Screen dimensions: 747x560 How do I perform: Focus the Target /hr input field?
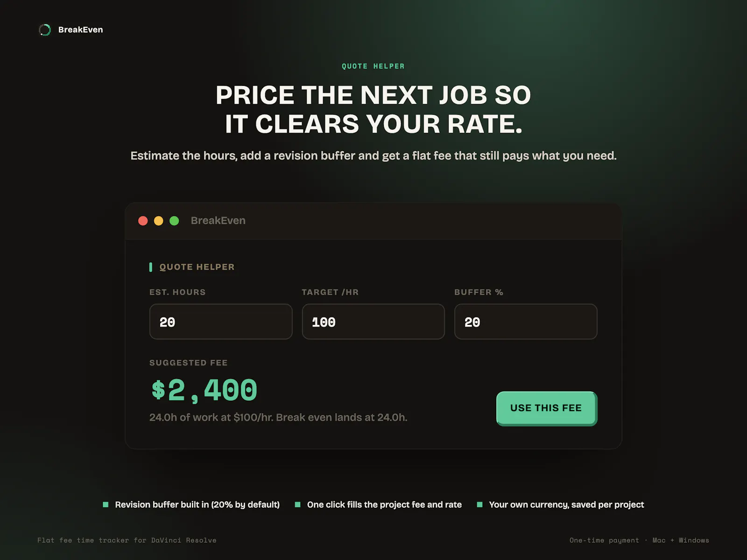click(373, 322)
